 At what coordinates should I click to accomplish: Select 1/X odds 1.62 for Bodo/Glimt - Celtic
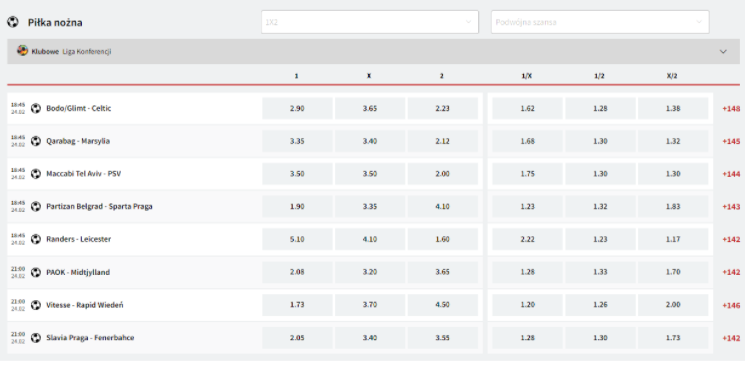(527, 108)
